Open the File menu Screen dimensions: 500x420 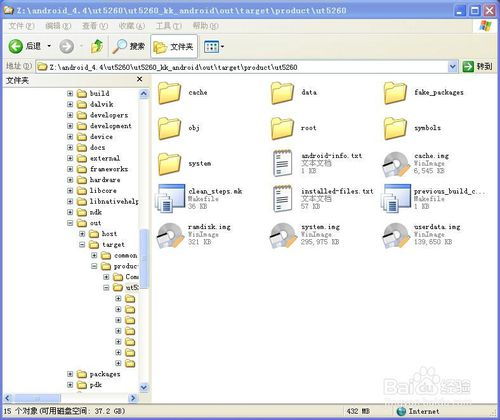21,26
